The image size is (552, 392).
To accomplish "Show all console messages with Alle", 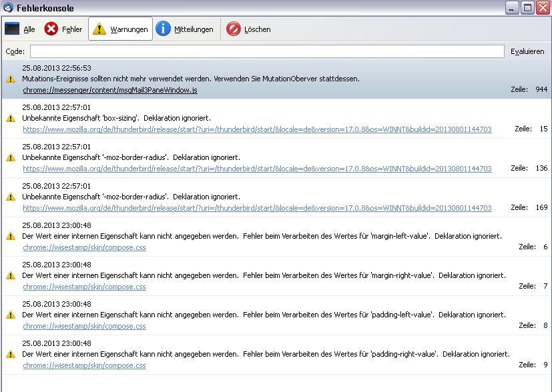I will (20, 29).
